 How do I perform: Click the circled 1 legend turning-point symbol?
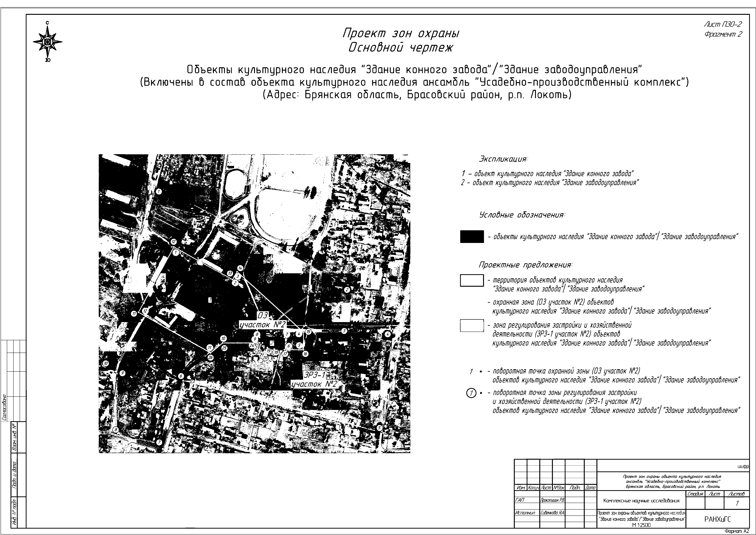click(x=471, y=393)
